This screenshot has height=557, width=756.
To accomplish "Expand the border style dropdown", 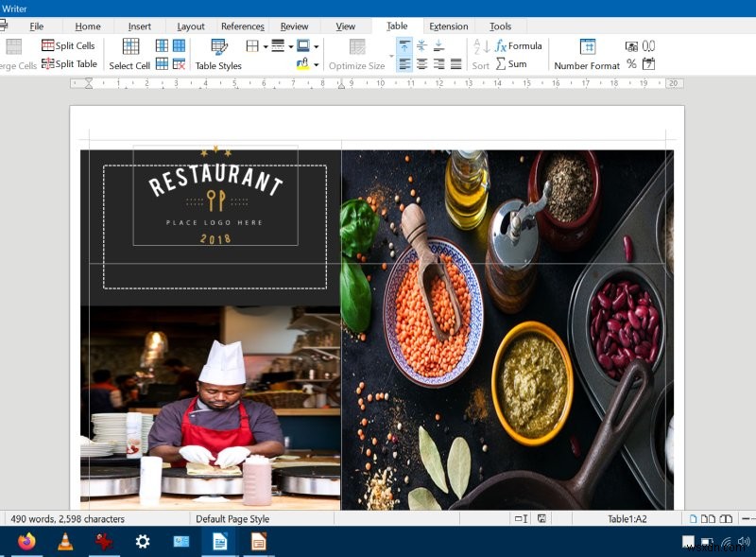I will pyautogui.click(x=290, y=45).
